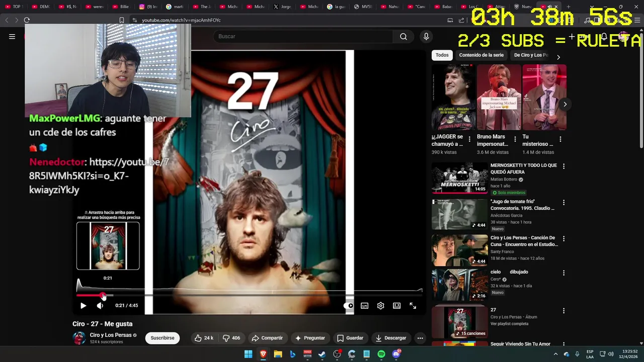Download the video with Descargar
The width and height of the screenshot is (644, 362).
click(x=391, y=338)
